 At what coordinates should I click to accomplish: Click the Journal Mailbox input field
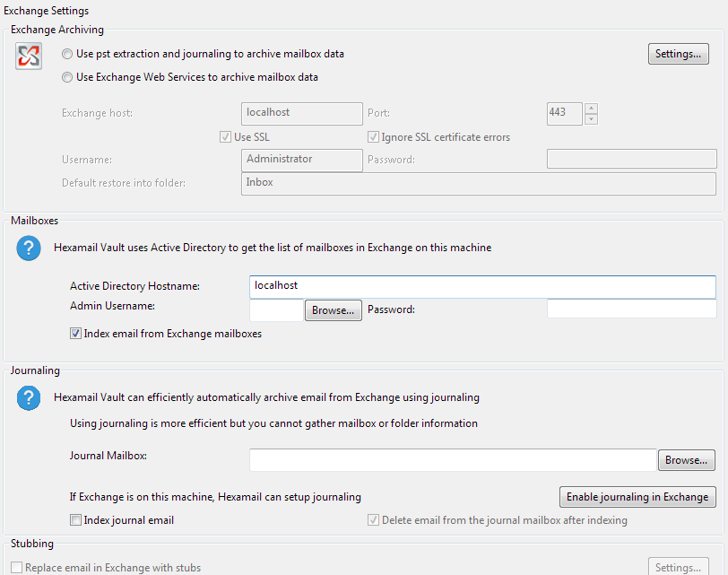click(x=448, y=459)
